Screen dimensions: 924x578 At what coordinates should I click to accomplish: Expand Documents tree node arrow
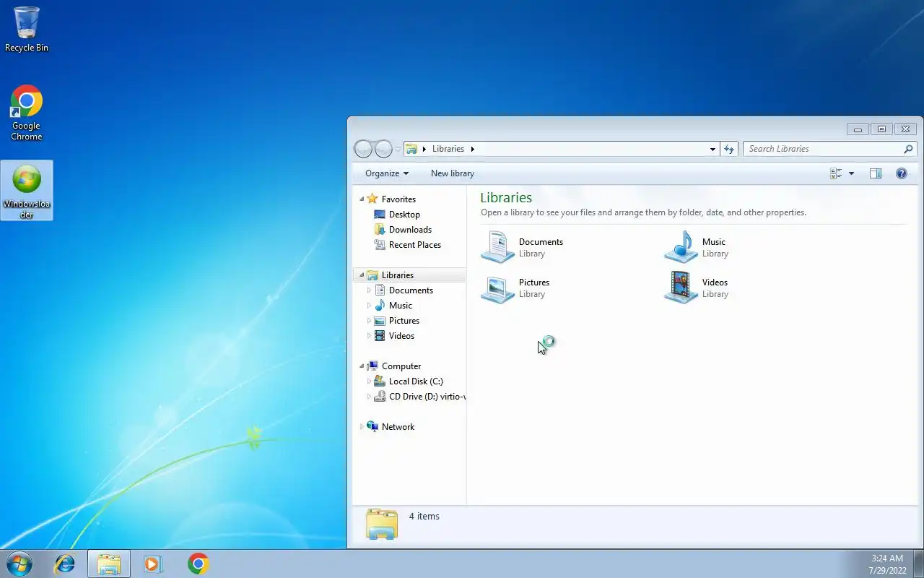(x=369, y=290)
